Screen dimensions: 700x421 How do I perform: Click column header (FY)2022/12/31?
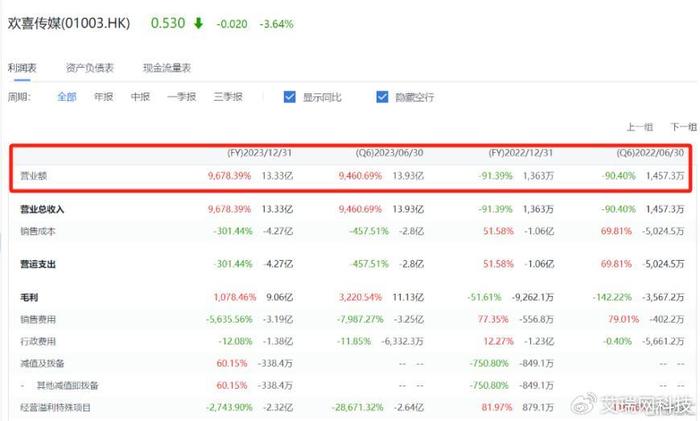tap(521, 153)
